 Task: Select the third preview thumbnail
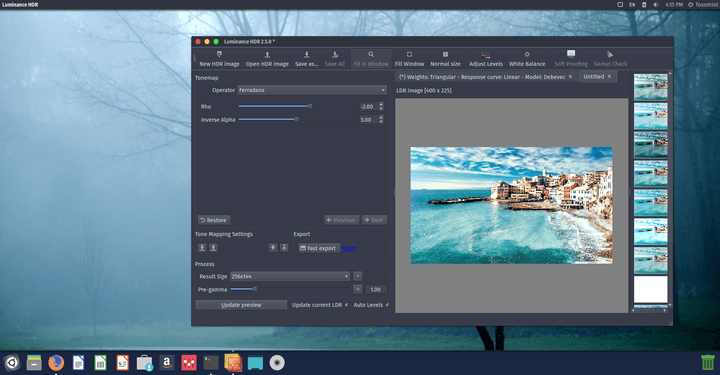651,145
